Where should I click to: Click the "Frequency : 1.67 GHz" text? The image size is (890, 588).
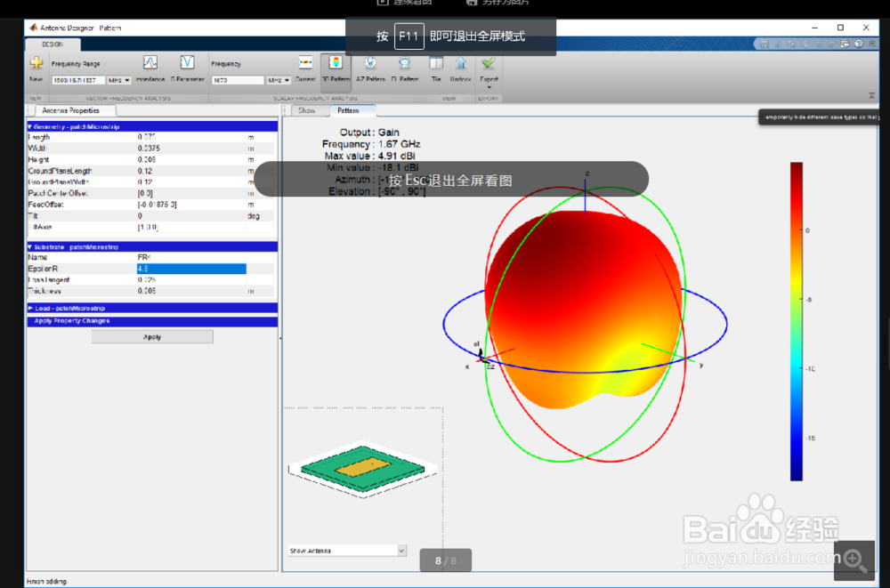(371, 143)
